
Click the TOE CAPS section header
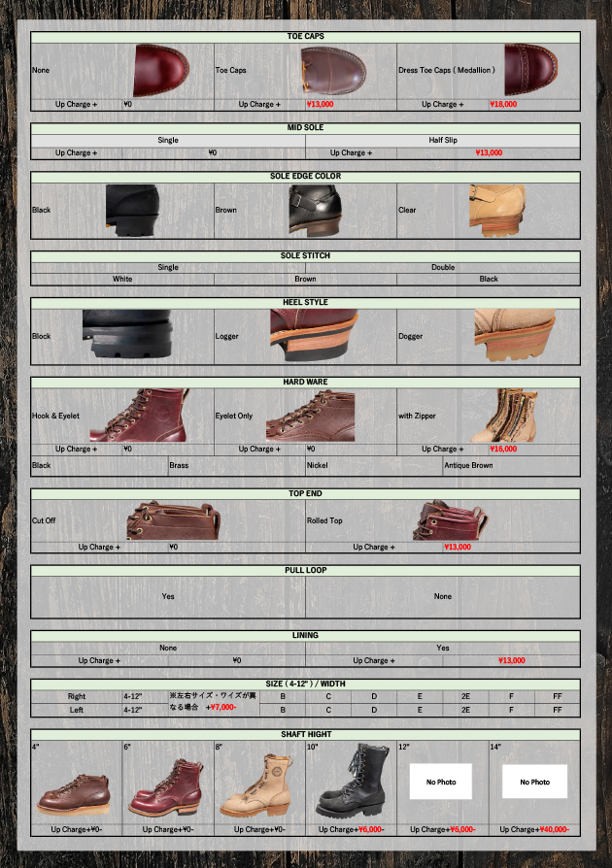coord(305,36)
